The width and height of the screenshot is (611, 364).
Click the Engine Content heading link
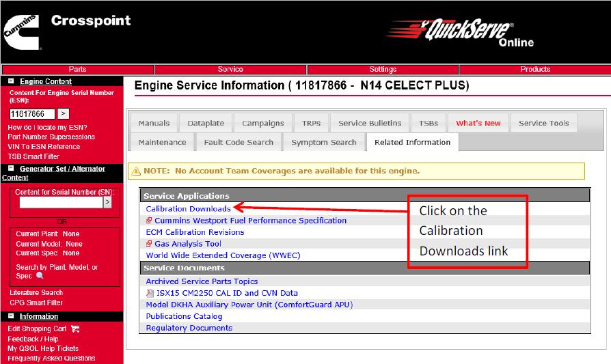pyautogui.click(x=46, y=81)
